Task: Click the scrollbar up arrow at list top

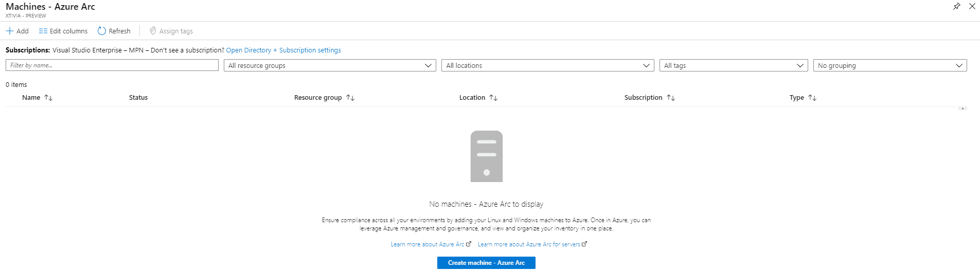Action: [963, 109]
